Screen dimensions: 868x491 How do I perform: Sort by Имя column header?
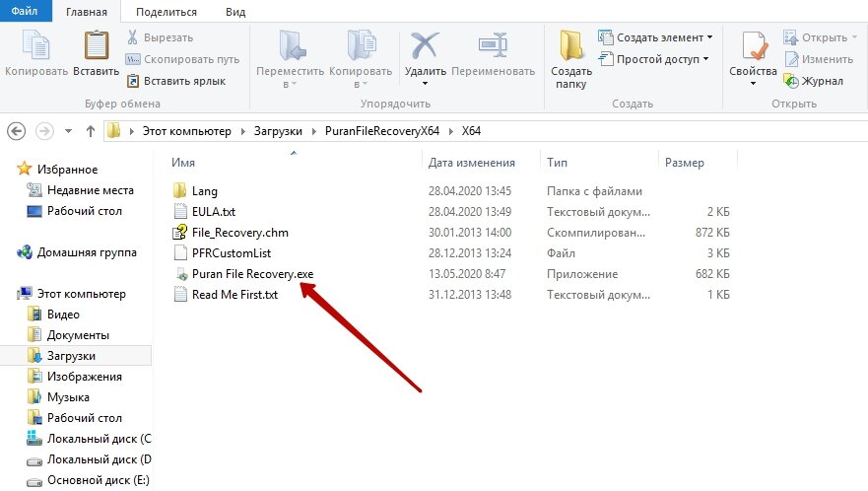click(x=182, y=163)
